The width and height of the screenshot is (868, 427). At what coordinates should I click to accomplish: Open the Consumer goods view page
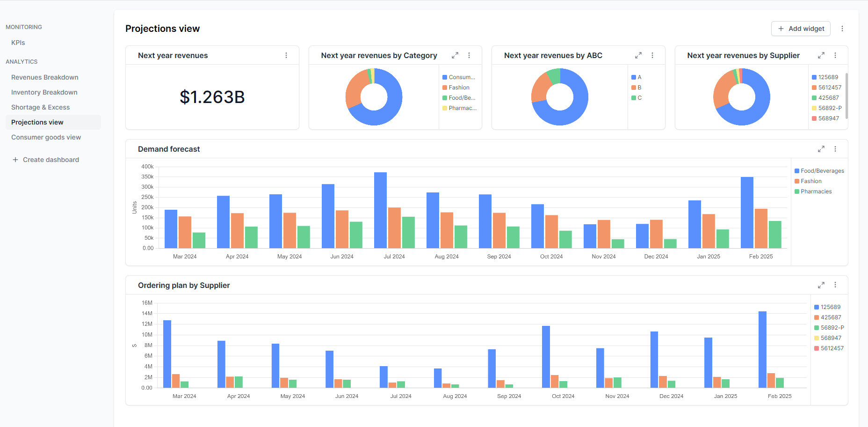(x=46, y=137)
